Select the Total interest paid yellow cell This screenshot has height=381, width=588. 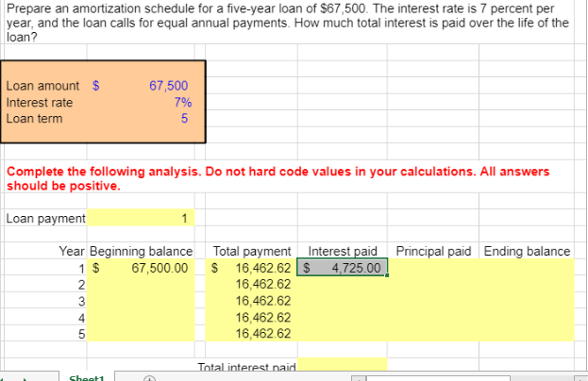343,365
